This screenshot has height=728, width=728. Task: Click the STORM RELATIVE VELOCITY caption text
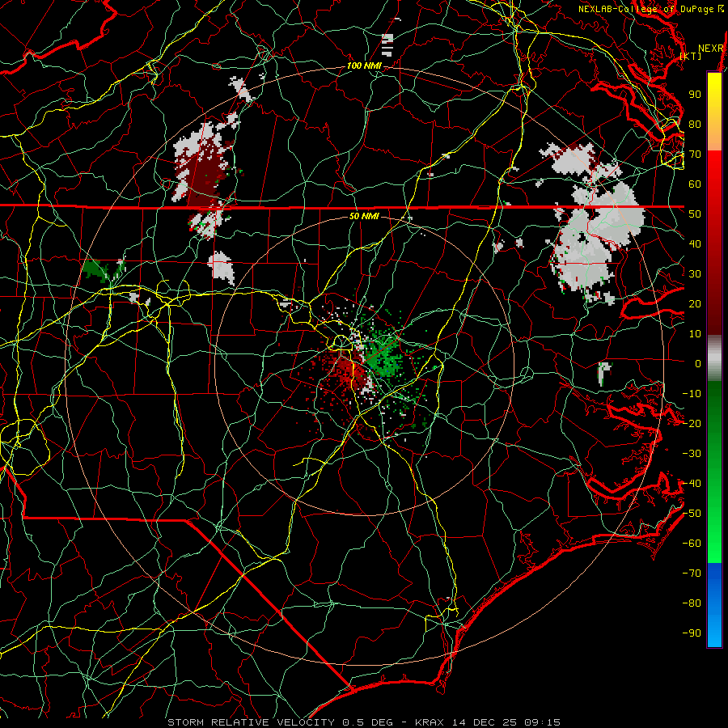252,722
